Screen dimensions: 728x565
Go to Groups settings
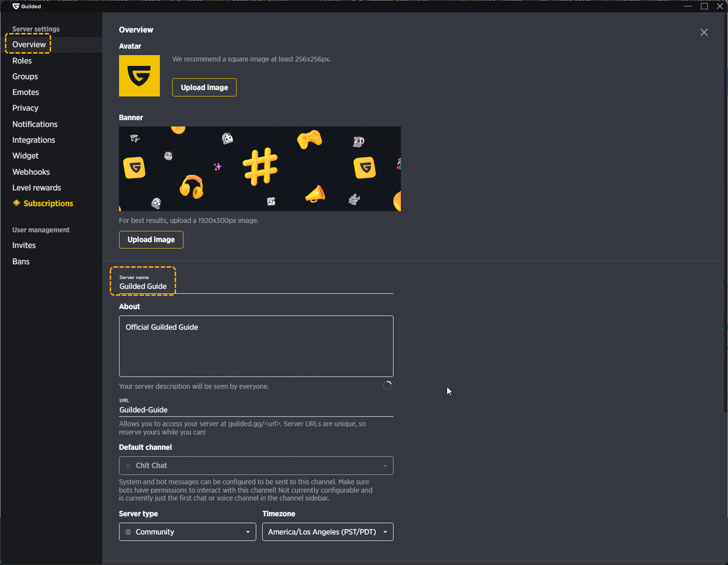coord(25,76)
